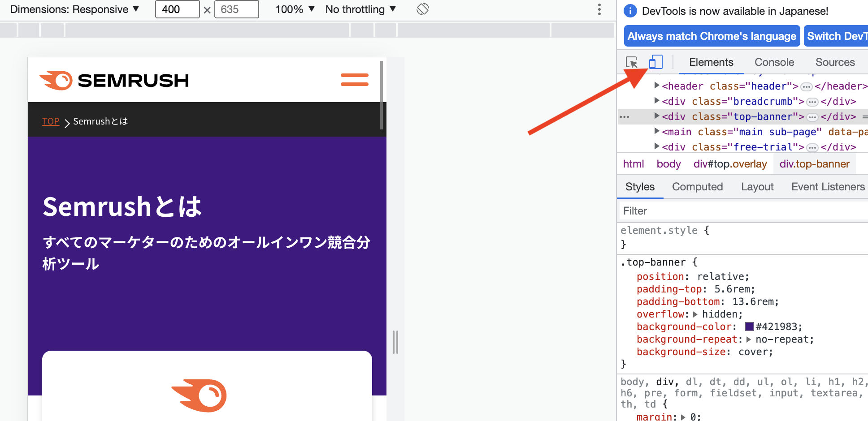Select div.top-banner in DOM breadcrumb

814,164
